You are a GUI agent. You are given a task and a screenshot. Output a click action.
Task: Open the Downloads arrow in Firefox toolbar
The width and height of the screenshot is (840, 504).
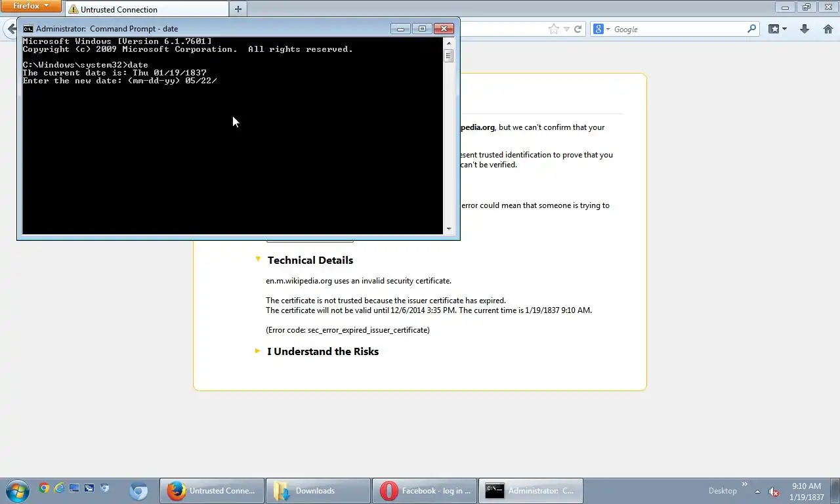[805, 29]
